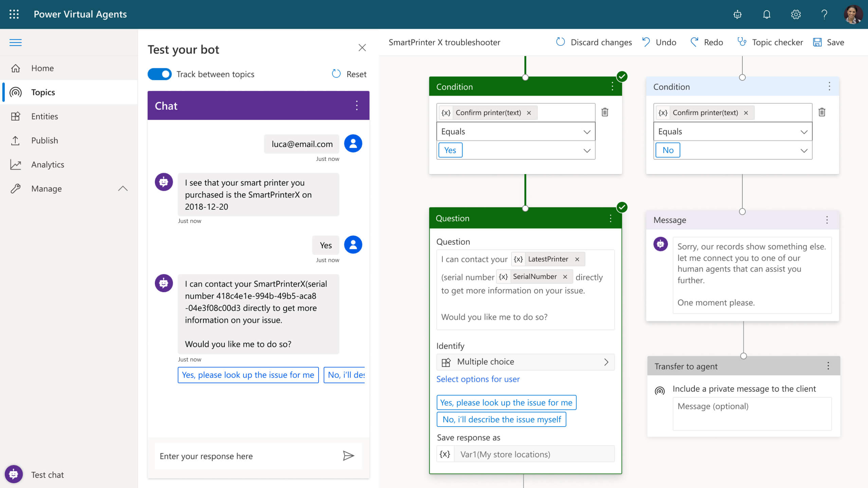Click the bot avatar icon in chat
The width and height of the screenshot is (868, 488).
click(x=163, y=182)
